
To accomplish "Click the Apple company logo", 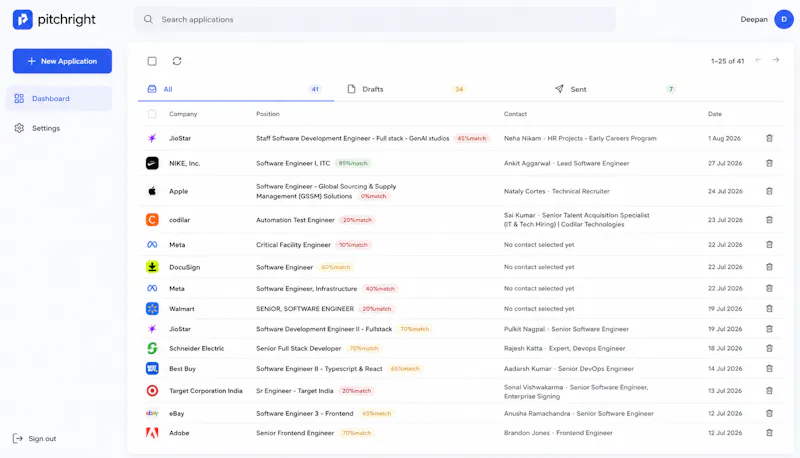I will click(x=152, y=191).
